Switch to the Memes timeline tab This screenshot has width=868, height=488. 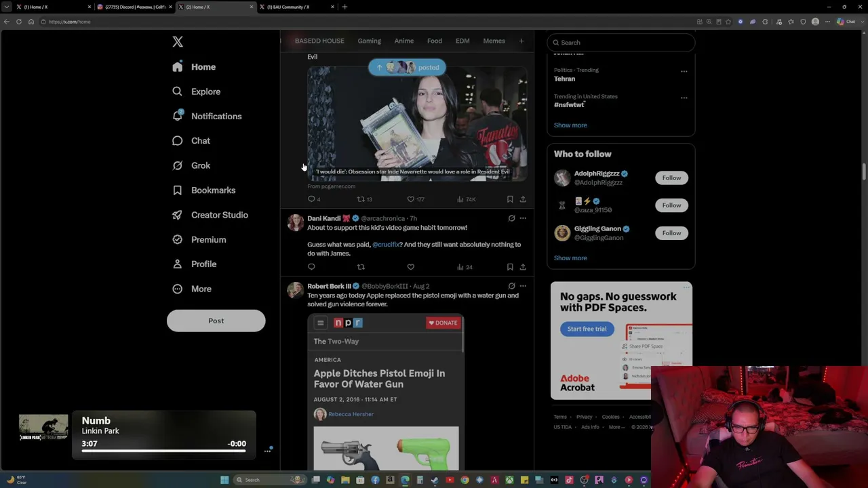pyautogui.click(x=494, y=41)
